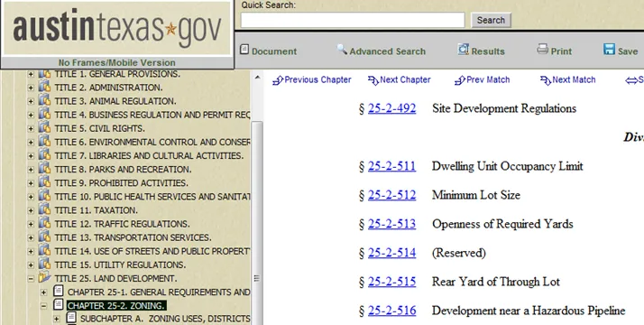
Task: Select Title 11 Taxation in tree
Action: click(x=96, y=210)
